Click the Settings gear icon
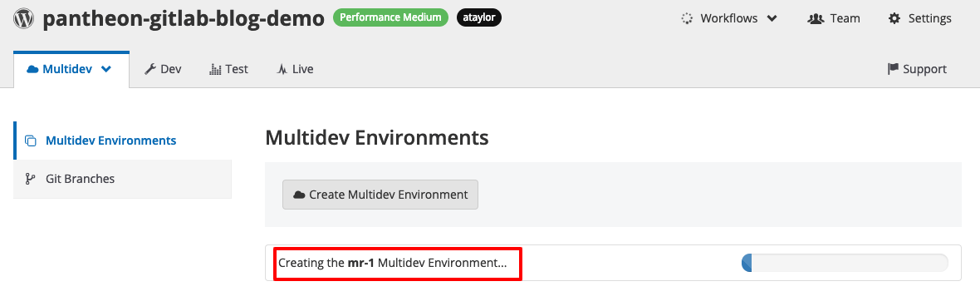 (894, 18)
